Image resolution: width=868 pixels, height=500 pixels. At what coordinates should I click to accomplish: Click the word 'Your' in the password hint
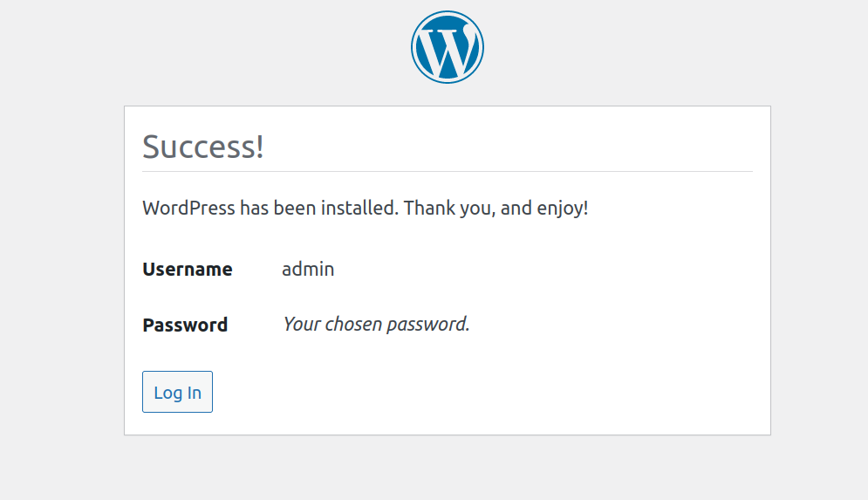(302, 324)
